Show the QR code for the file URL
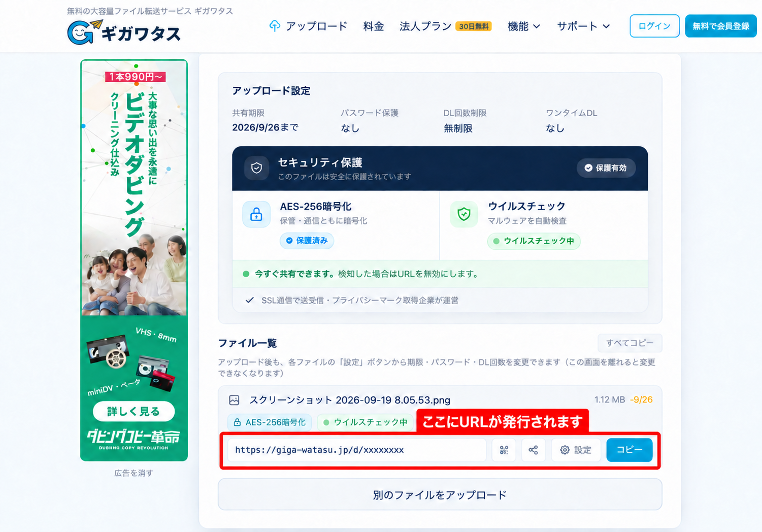This screenshot has width=762, height=532. (504, 450)
